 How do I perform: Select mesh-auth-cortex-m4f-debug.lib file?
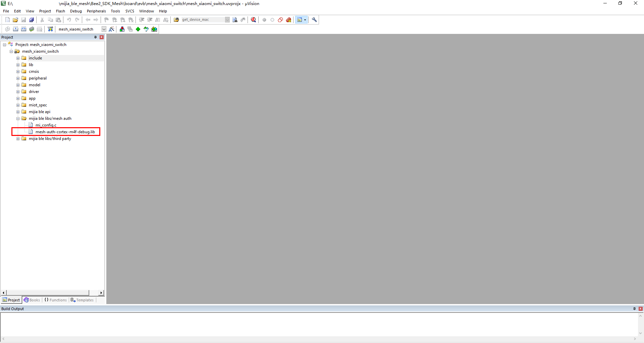(65, 132)
